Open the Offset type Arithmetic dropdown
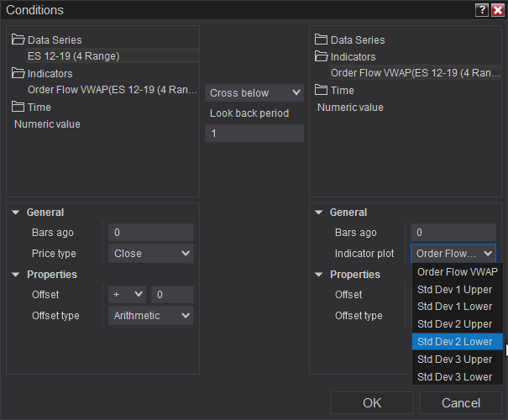The image size is (508, 420). click(x=151, y=316)
